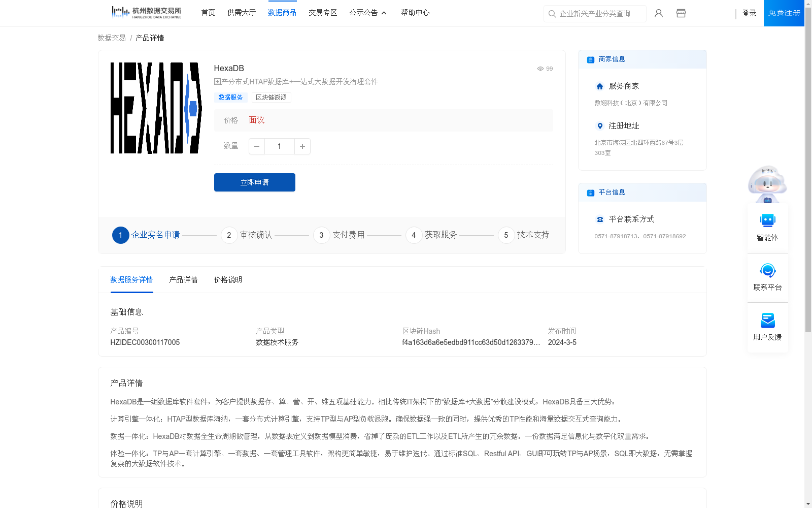Go to 首页 in the navigation bar
This screenshot has height=508, width=812.
point(208,13)
